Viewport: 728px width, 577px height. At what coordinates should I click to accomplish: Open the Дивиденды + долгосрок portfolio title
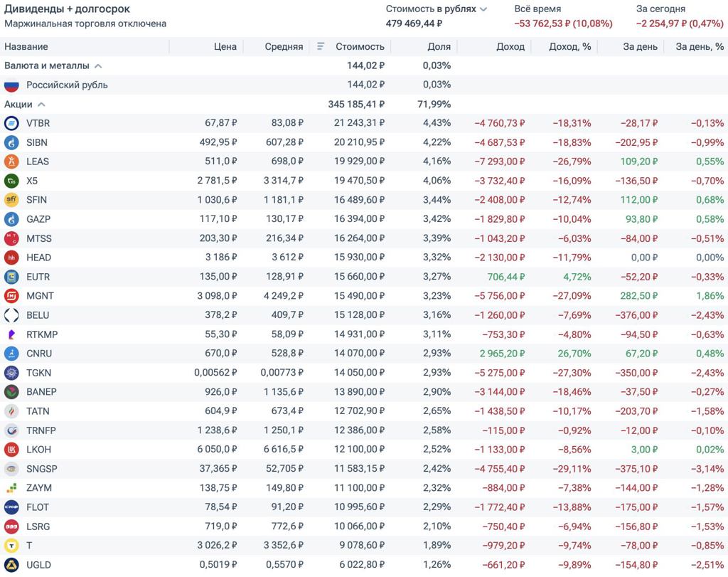pyautogui.click(x=67, y=9)
